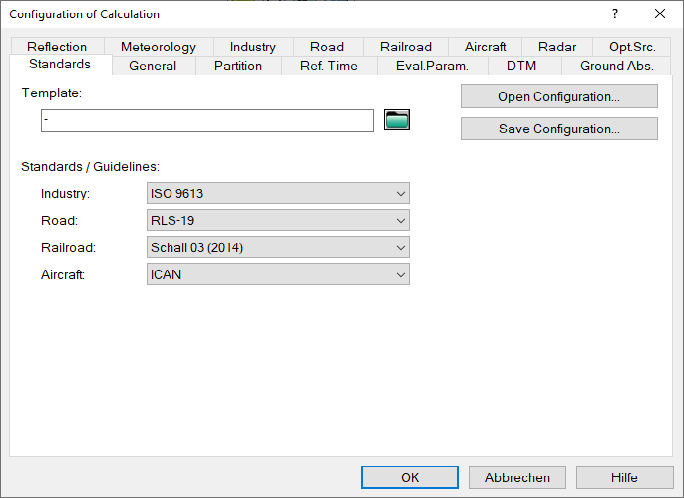The image size is (684, 498).
Task: Browse for template with folder icon
Action: click(x=397, y=119)
